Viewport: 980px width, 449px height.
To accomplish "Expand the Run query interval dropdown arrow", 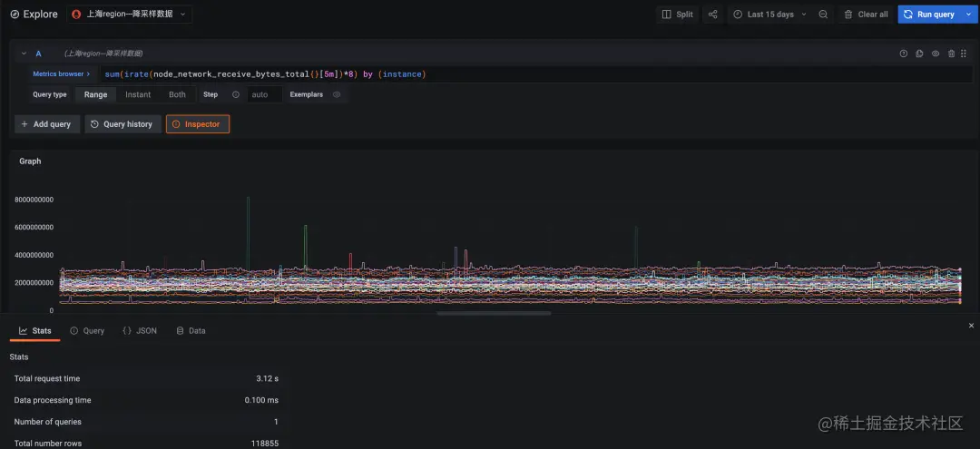I will [969, 15].
